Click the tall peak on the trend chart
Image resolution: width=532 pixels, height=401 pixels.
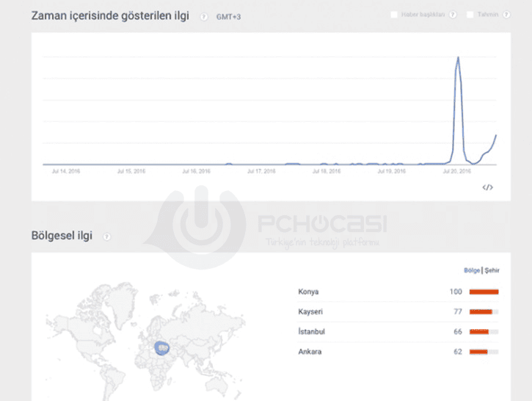pos(459,59)
